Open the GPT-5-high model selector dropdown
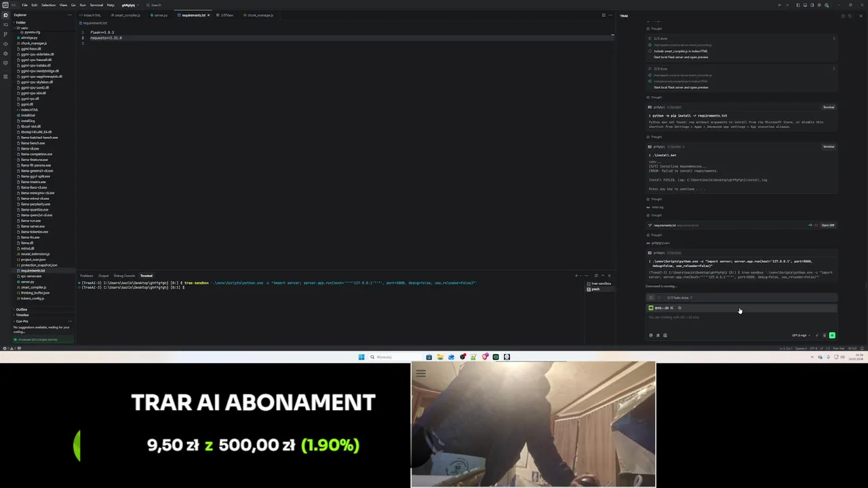The width and height of the screenshot is (868, 488). click(801, 335)
